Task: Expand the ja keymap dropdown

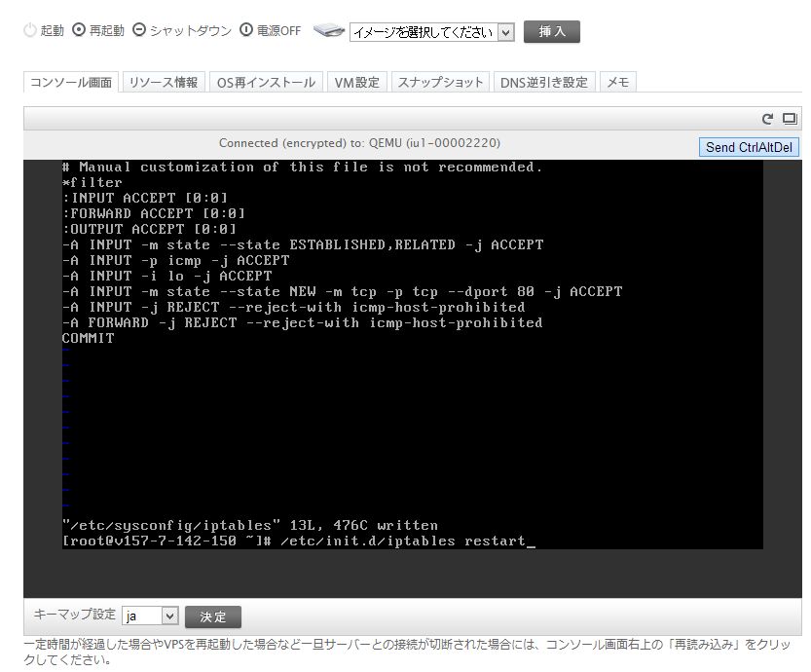Action: (x=151, y=616)
